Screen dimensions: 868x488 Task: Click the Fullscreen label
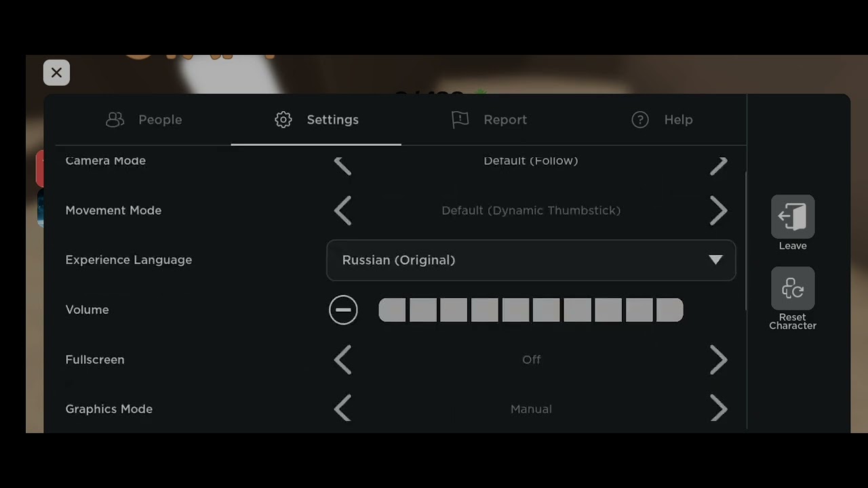click(95, 360)
